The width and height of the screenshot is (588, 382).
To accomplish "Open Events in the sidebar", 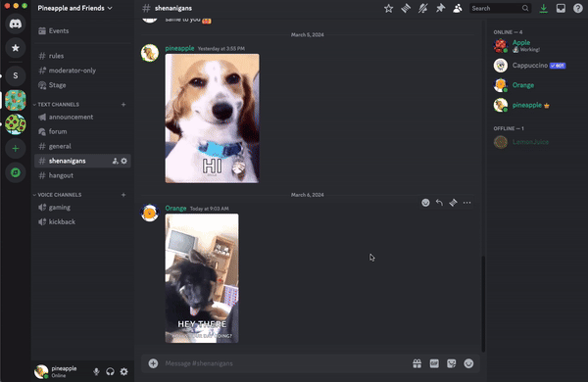I will click(x=82, y=30).
